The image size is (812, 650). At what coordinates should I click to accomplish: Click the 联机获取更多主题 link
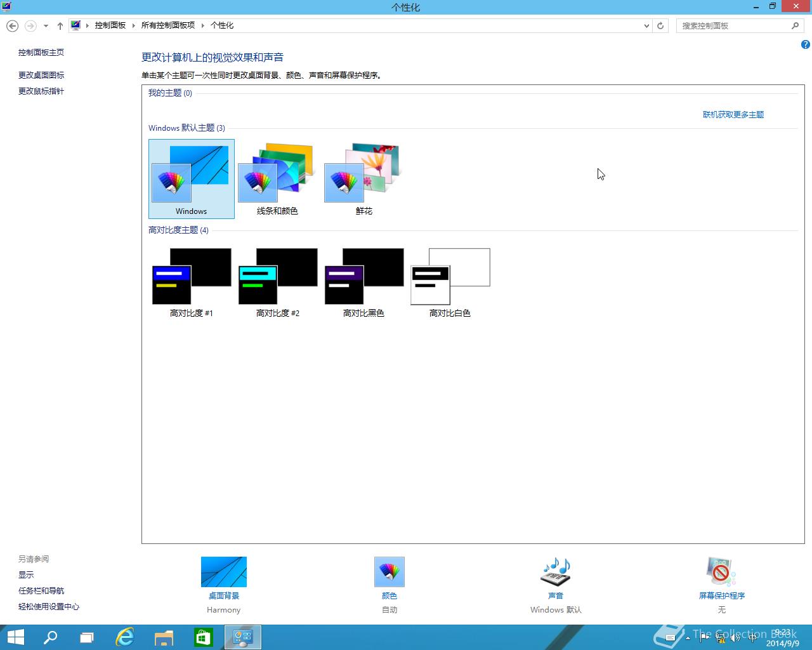click(x=733, y=115)
